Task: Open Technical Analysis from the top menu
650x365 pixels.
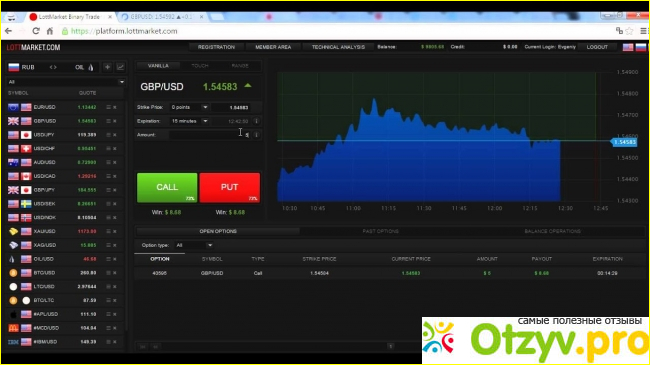Action: coord(338,47)
